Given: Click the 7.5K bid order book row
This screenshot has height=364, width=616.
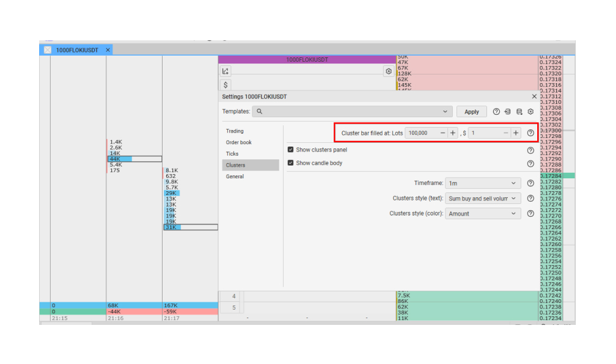Looking at the screenshot, I should [x=467, y=295].
